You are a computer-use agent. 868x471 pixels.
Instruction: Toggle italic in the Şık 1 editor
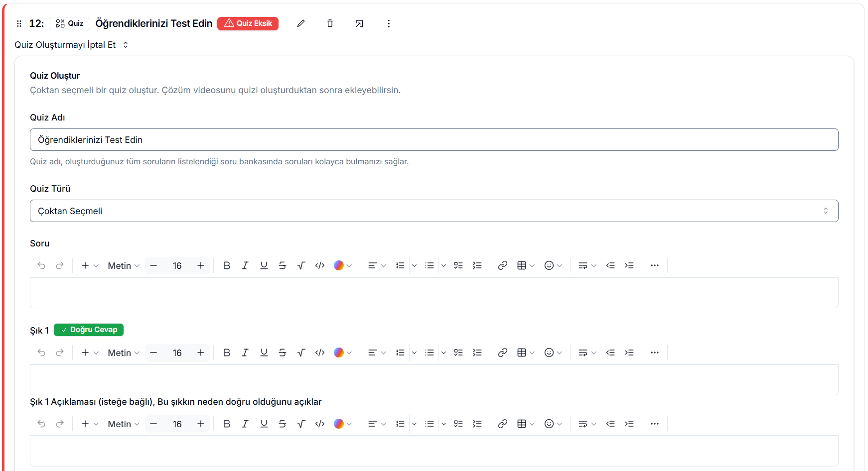tap(245, 353)
